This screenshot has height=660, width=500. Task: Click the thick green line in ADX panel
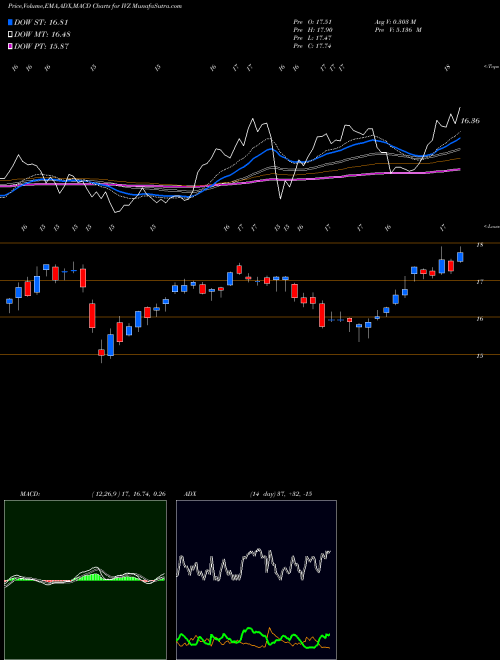[x=253, y=636]
